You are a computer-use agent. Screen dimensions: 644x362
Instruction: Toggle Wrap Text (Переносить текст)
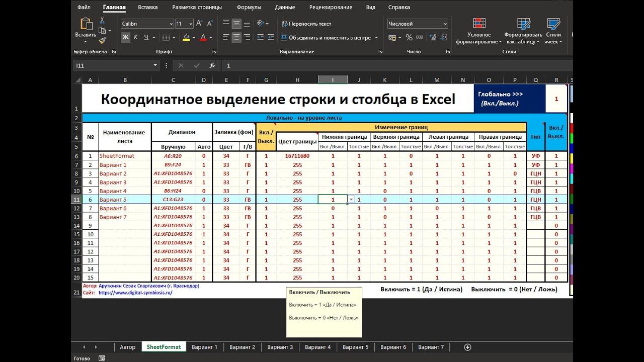306,24
